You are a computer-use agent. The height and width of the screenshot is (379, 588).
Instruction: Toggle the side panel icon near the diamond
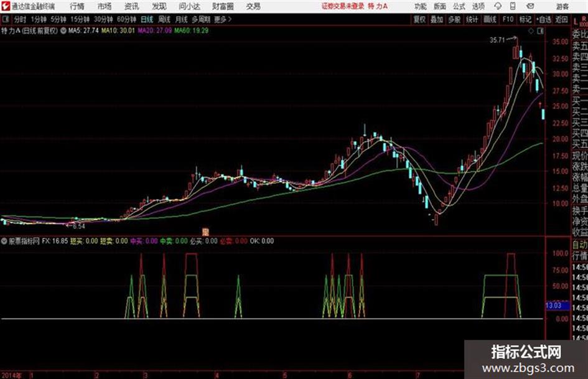tap(540, 31)
